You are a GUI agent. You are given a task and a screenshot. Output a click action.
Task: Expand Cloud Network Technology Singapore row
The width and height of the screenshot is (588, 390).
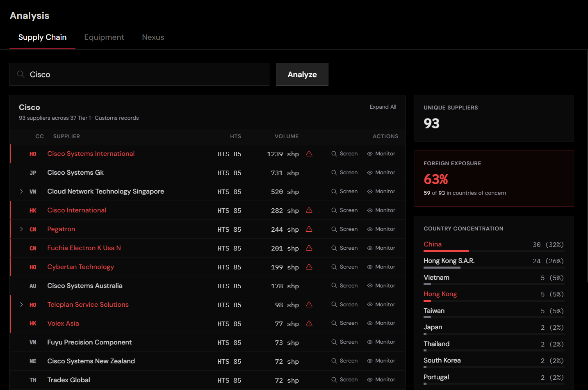pyautogui.click(x=21, y=192)
